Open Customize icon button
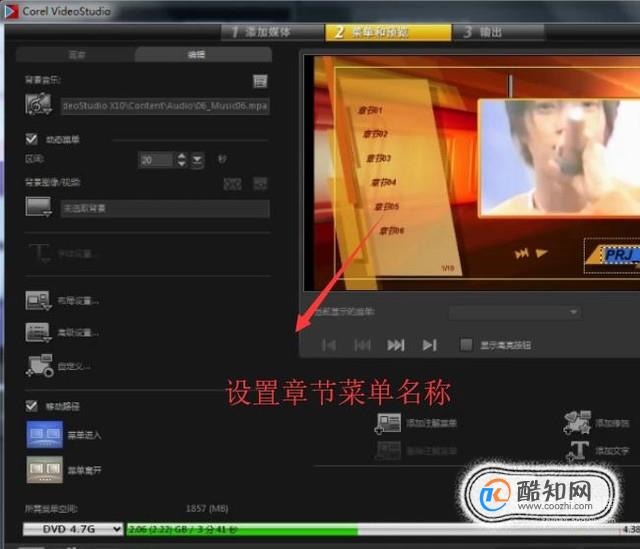The image size is (640, 549). tap(40, 365)
